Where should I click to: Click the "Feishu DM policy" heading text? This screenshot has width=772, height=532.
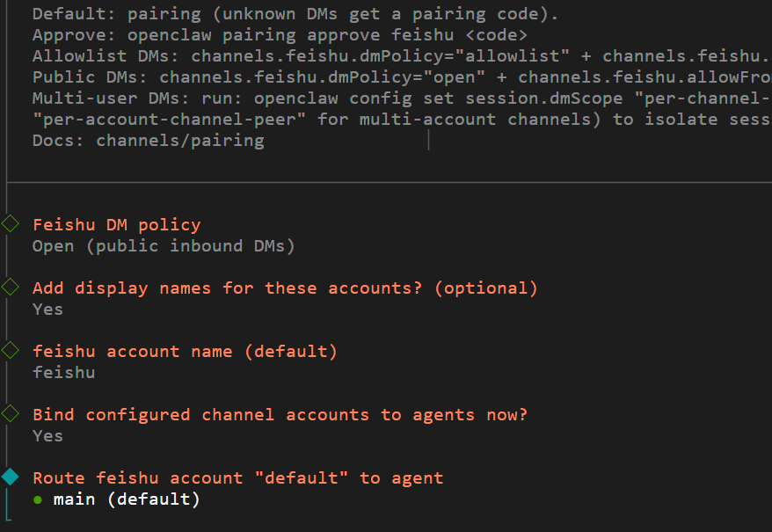[116, 224]
